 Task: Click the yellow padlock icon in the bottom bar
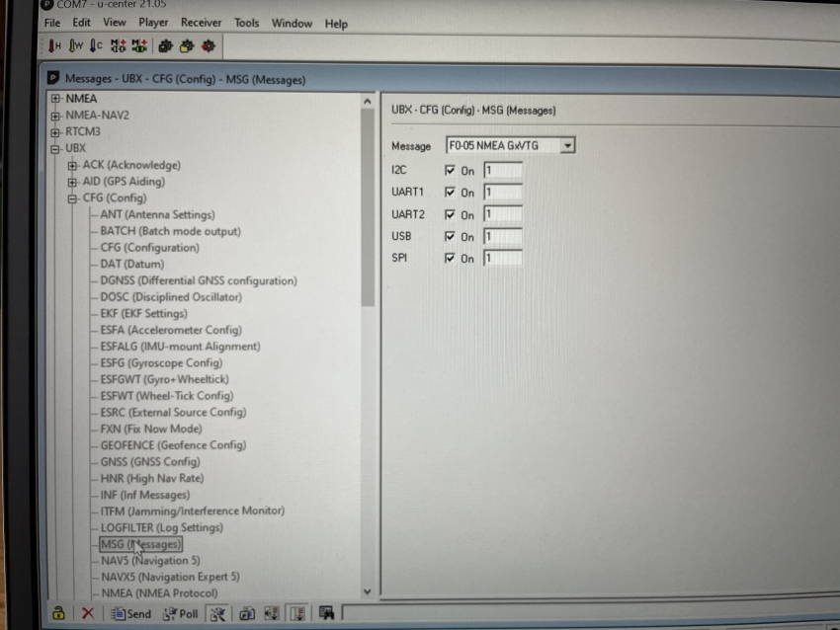pyautogui.click(x=58, y=613)
